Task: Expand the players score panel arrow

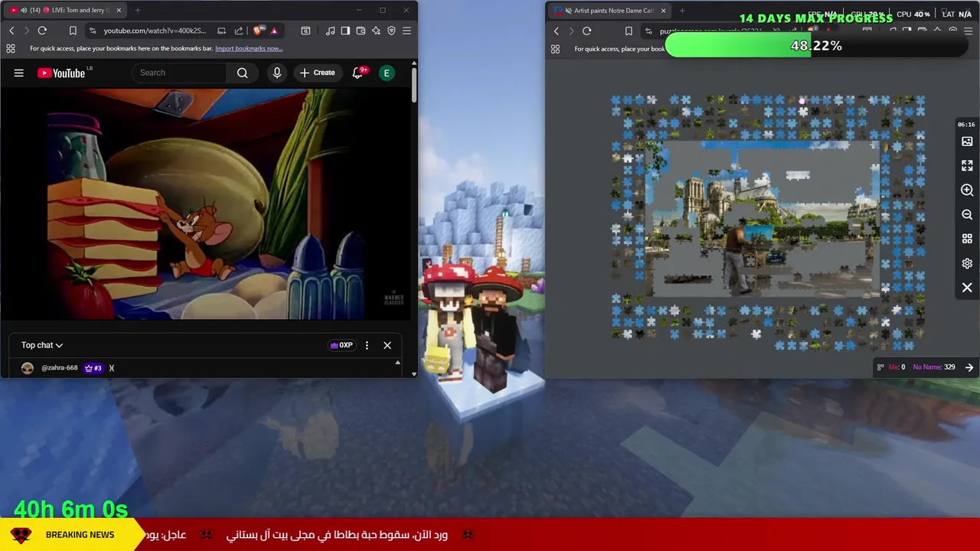Action: coord(969,367)
